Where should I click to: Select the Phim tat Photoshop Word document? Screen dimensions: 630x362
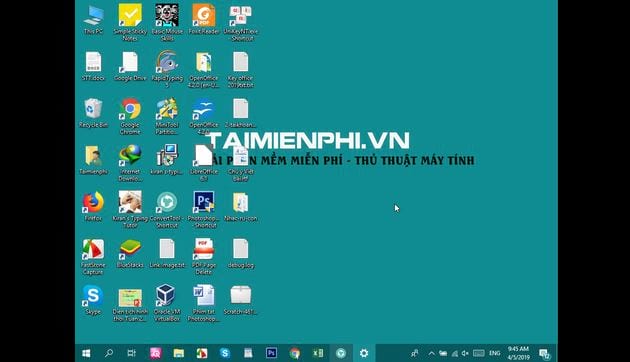click(x=204, y=303)
